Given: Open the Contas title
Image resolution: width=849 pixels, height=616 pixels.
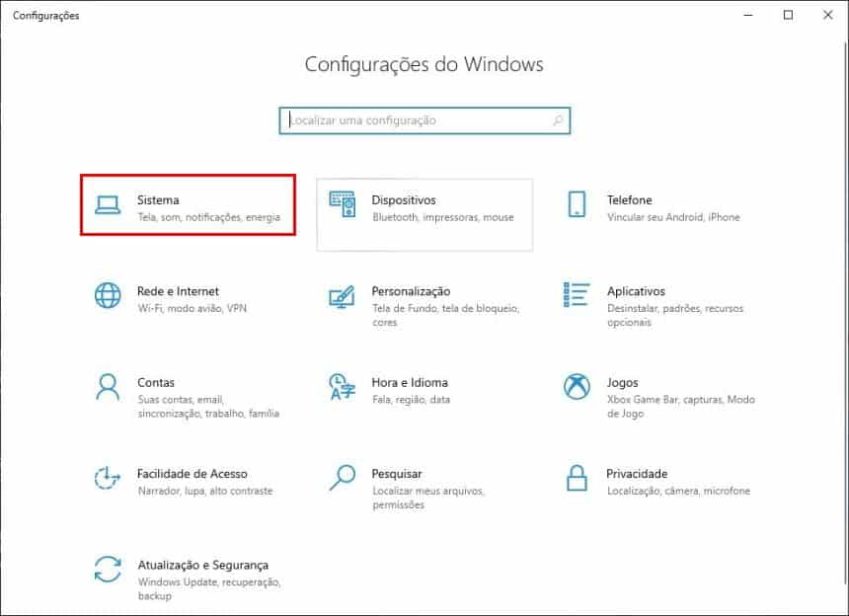Looking at the screenshot, I should [x=156, y=382].
